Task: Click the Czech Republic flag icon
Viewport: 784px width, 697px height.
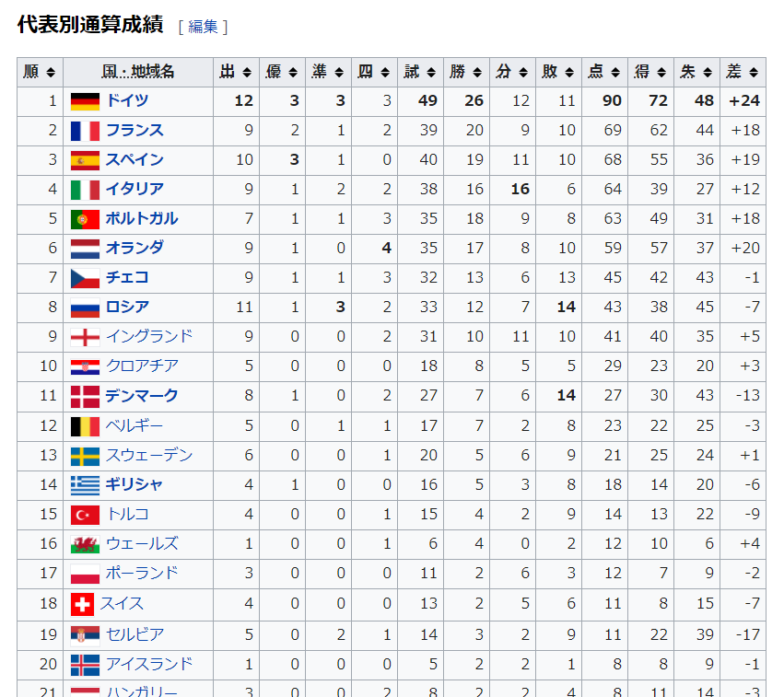Action: [x=85, y=278]
